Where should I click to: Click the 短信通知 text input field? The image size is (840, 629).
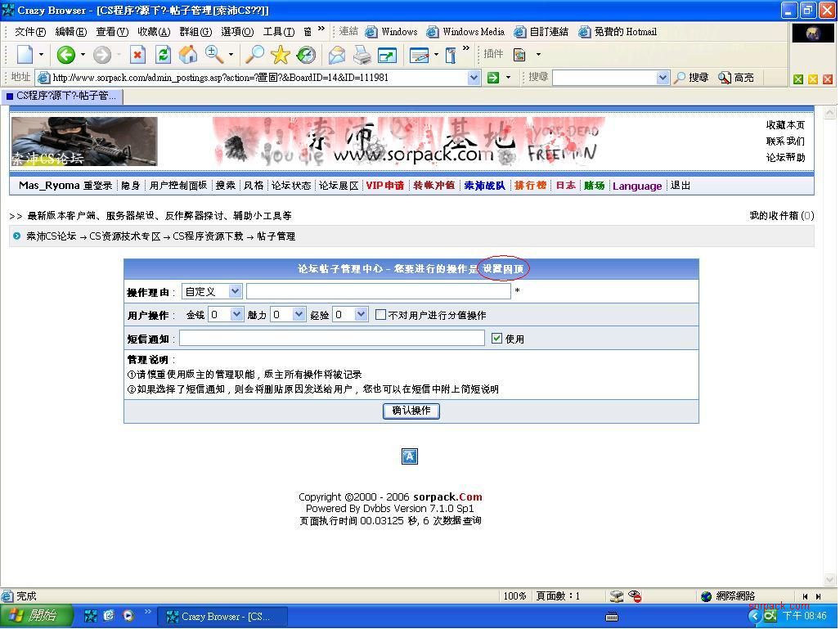[331, 338]
